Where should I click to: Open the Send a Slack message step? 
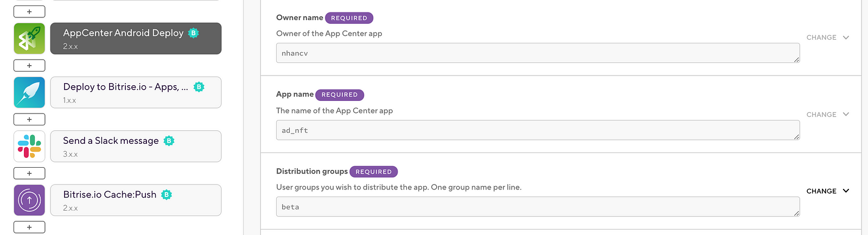click(x=136, y=146)
